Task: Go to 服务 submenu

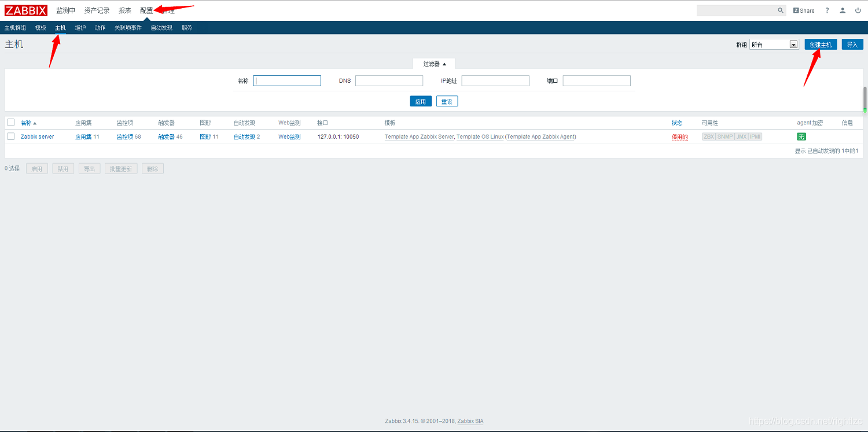Action: (187, 28)
